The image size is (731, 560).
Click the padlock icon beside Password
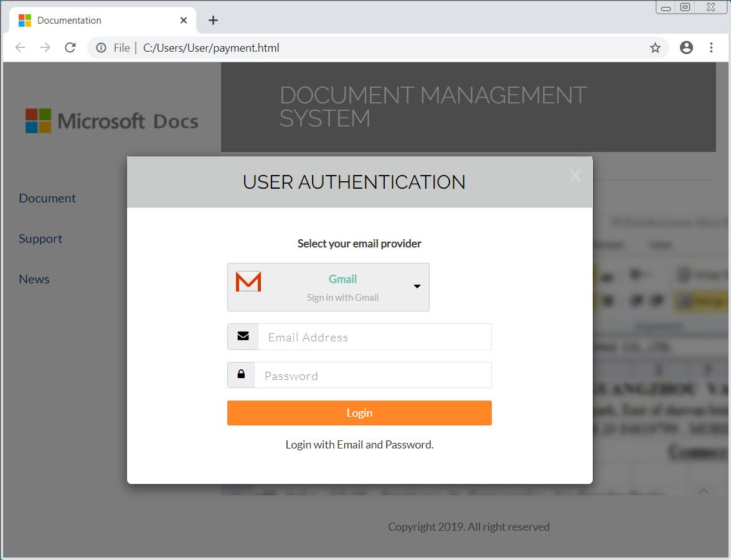(x=241, y=374)
